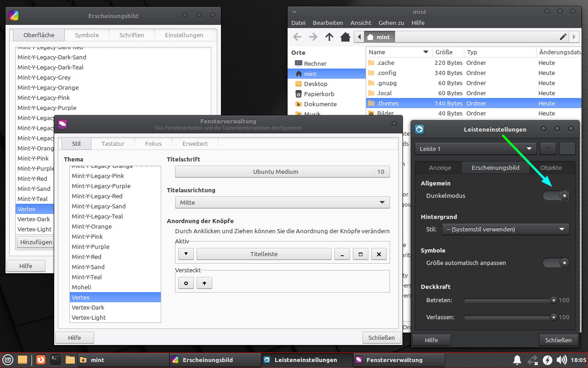This screenshot has height=368, width=588.
Task: Open the Ubuntu Medium font chooser
Action: pos(282,172)
